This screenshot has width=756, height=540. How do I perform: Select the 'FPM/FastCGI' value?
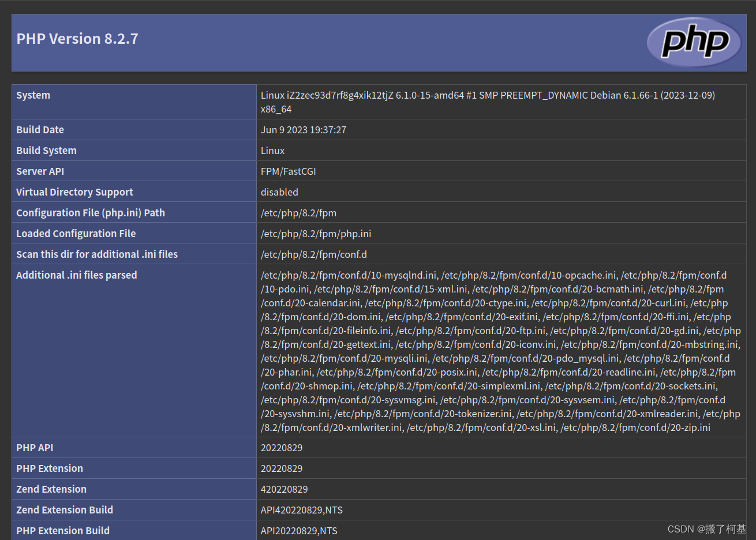288,171
